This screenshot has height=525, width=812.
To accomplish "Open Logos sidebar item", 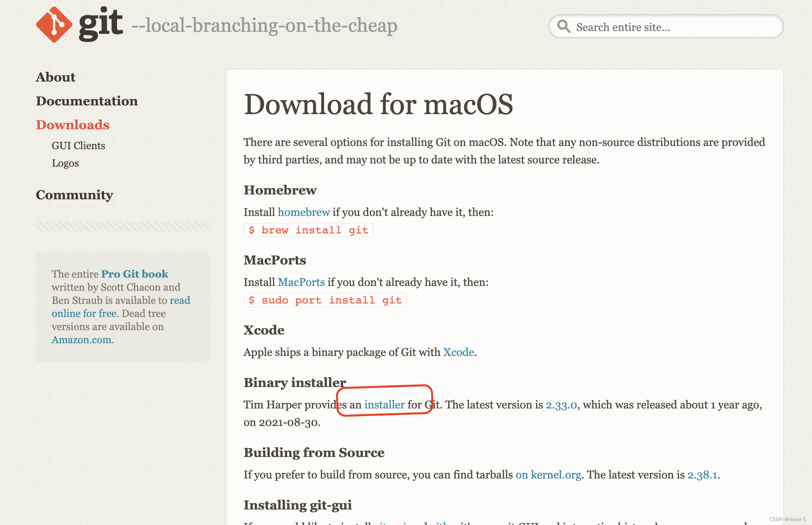I will (x=65, y=163).
